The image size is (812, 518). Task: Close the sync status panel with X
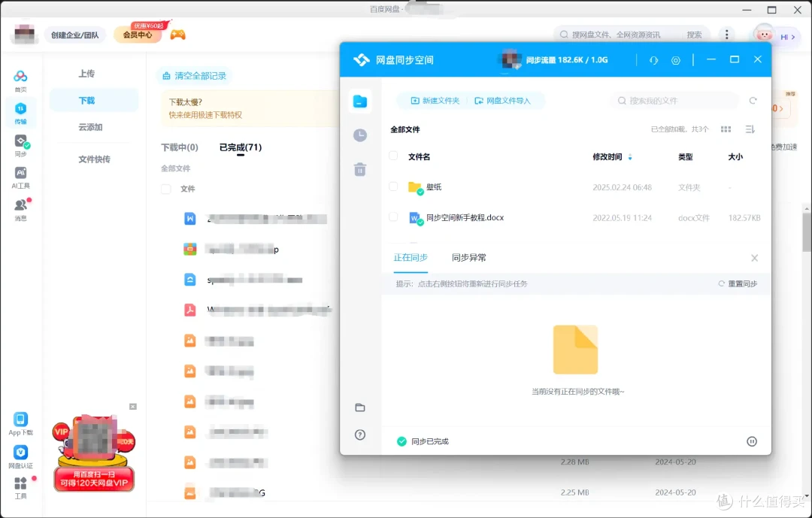coord(755,258)
